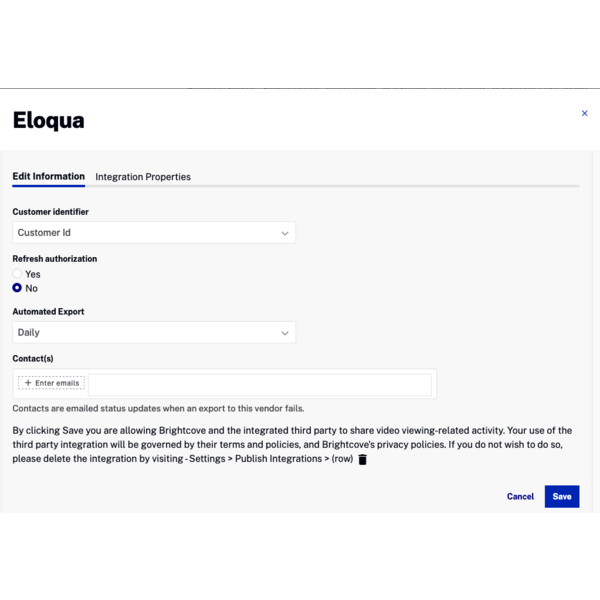Click the Save button
This screenshot has width=600, height=600.
click(x=562, y=496)
